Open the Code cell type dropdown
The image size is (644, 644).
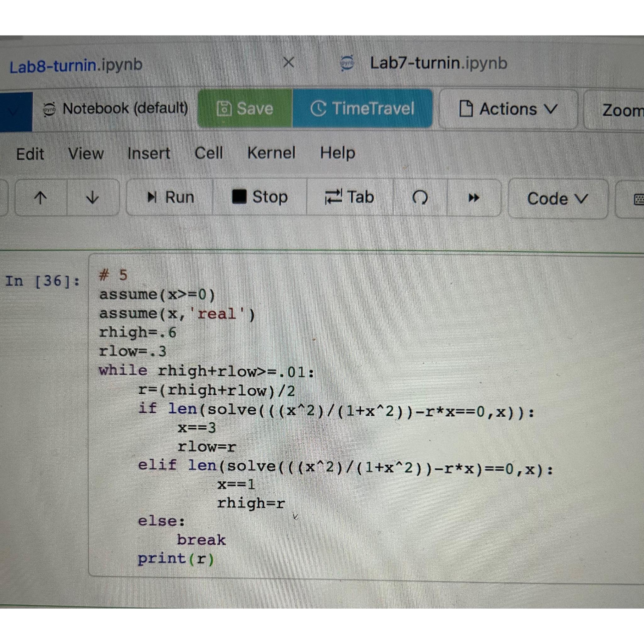[x=557, y=198]
